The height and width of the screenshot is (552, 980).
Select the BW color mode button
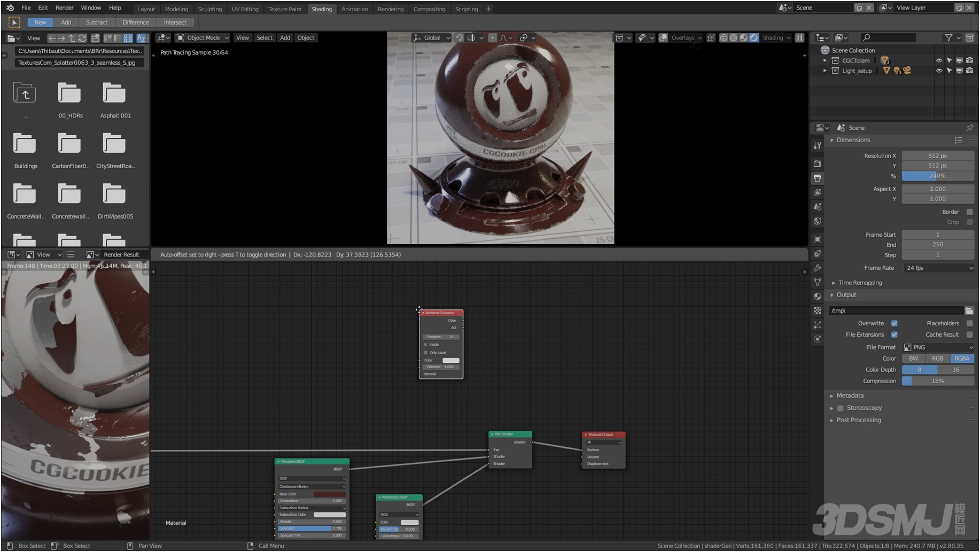914,359
